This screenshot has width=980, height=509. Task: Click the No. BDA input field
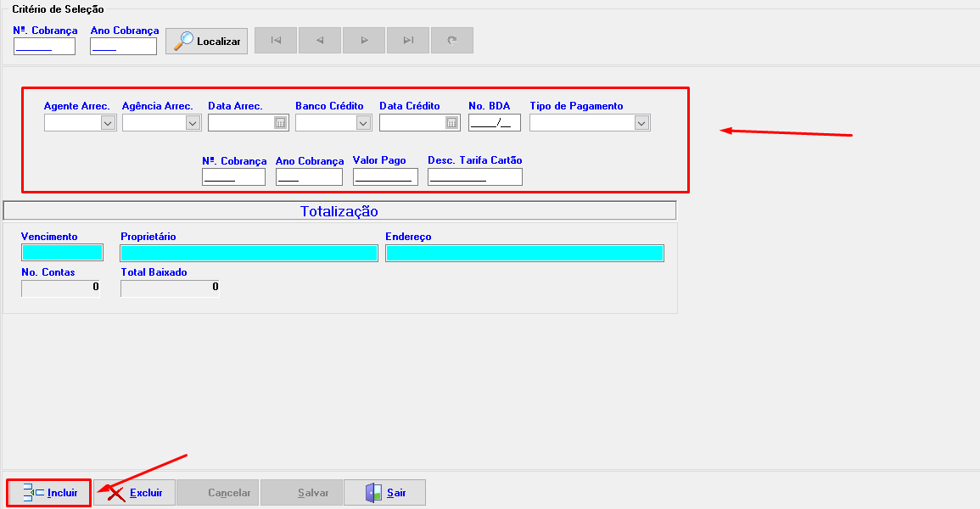(494, 123)
